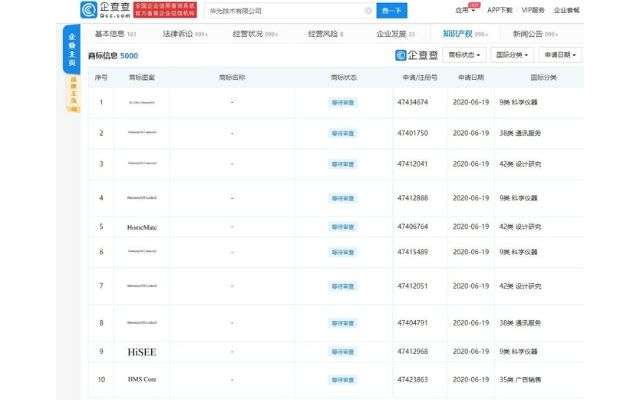Viewport: 640px width, 400px height.
Task: Open trademark image in row 2
Action: [142, 132]
